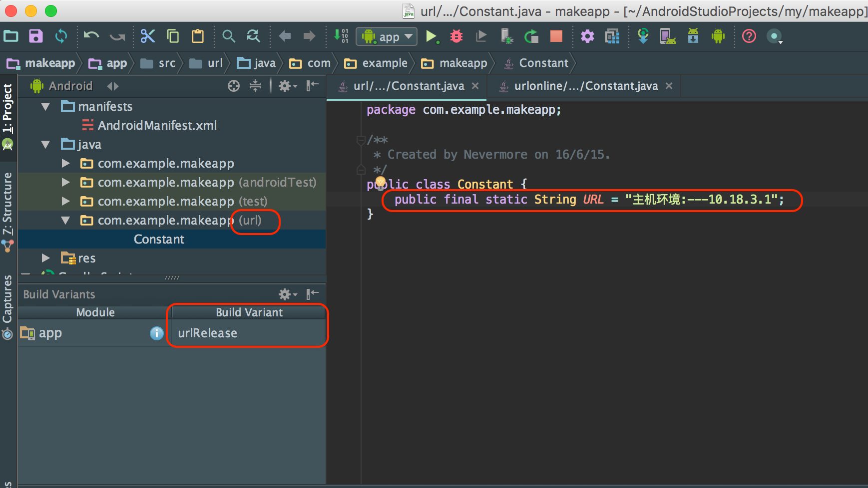This screenshot has width=868, height=488.
Task: Stop the process with the red square icon
Action: (x=556, y=36)
